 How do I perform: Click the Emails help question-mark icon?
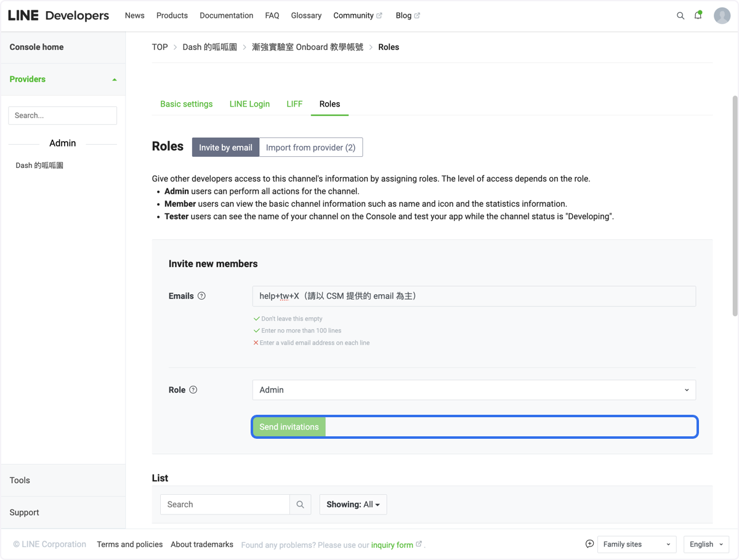pyautogui.click(x=201, y=296)
